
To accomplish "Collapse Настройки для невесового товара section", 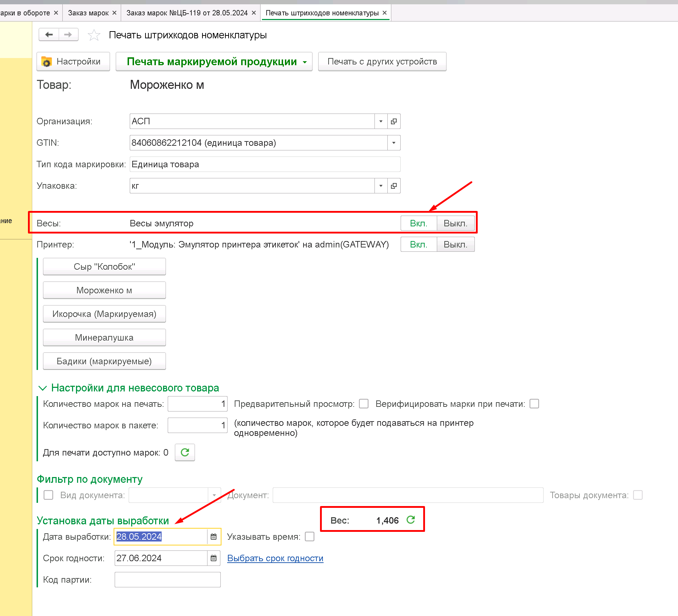I will click(x=43, y=388).
